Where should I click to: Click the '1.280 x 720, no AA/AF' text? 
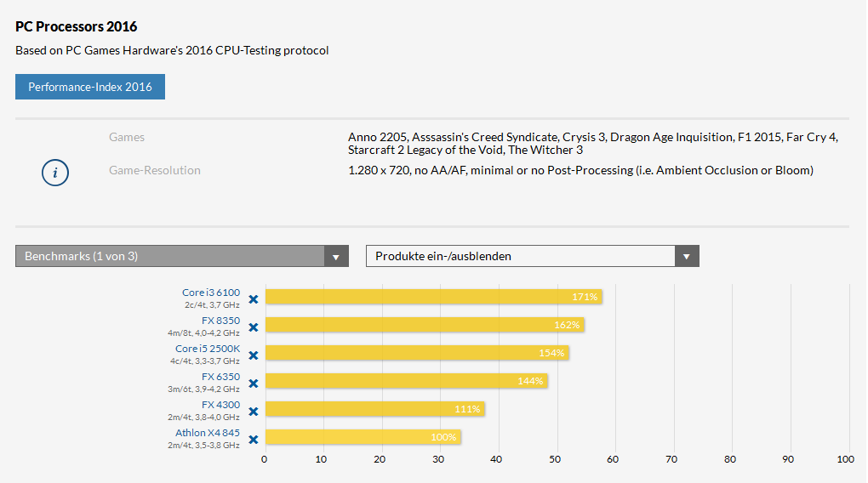580,170
